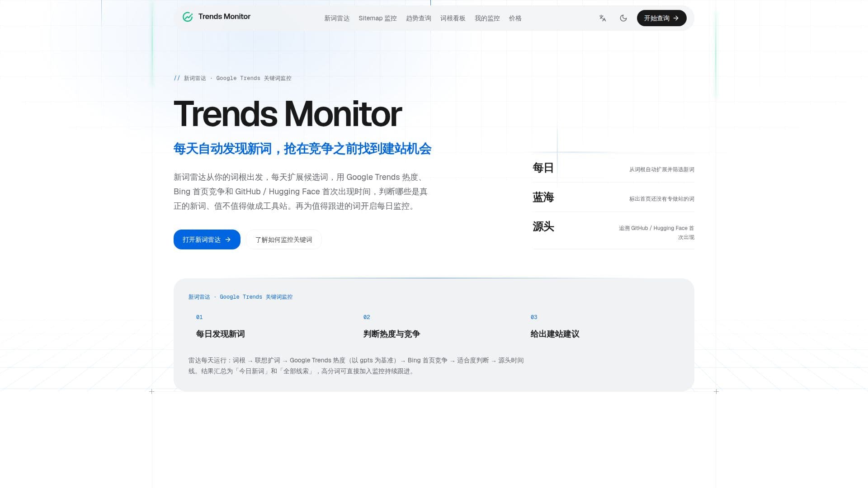868x488 pixels.
Task: Click the blue subtitle 每天自动发现新词
Action: pos(302,149)
